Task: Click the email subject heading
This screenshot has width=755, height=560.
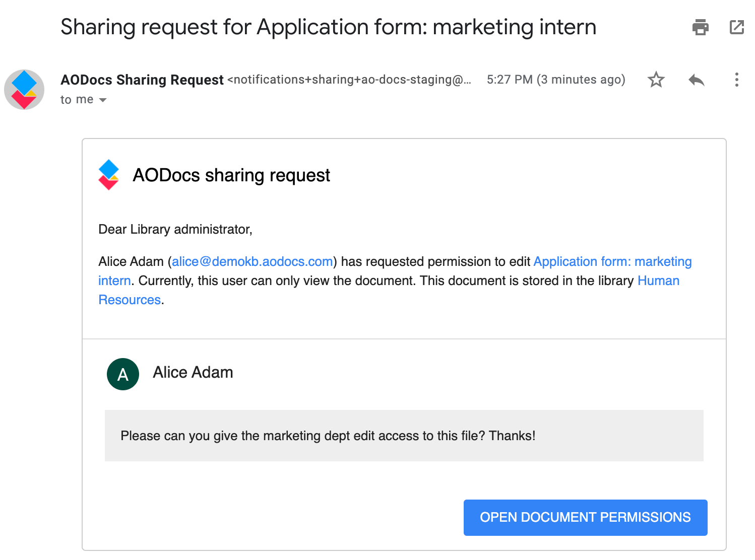Action: (x=328, y=27)
